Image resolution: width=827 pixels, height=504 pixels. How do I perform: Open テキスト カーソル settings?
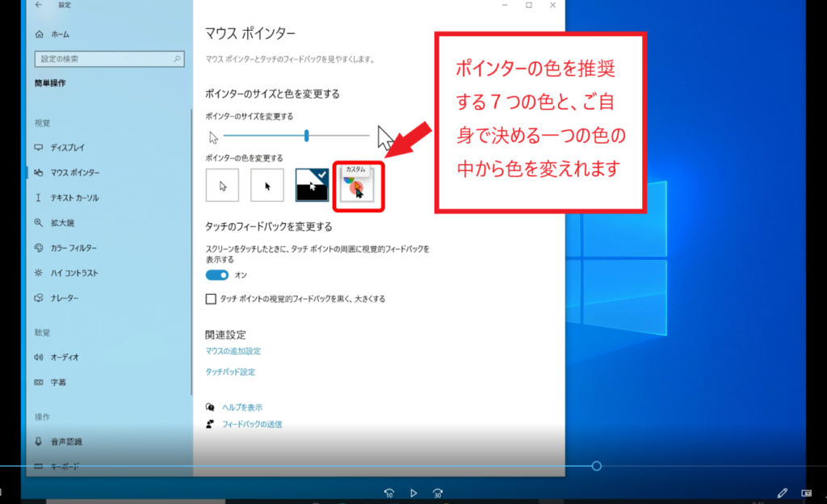[74, 198]
